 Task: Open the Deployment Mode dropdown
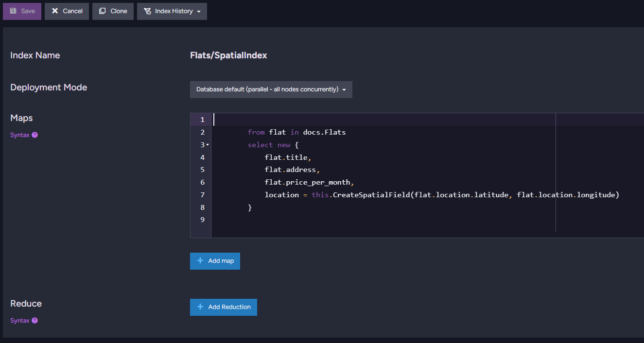coord(271,89)
